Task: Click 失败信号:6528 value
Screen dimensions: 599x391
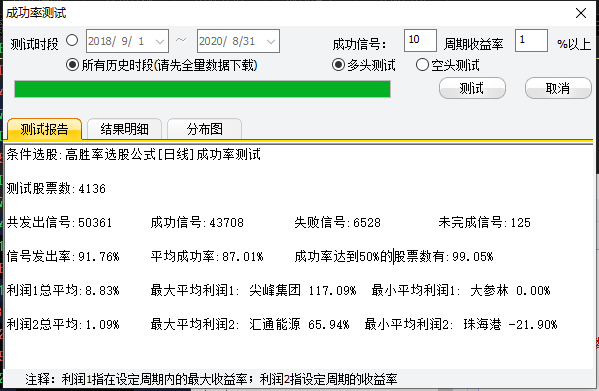Action: (x=337, y=222)
